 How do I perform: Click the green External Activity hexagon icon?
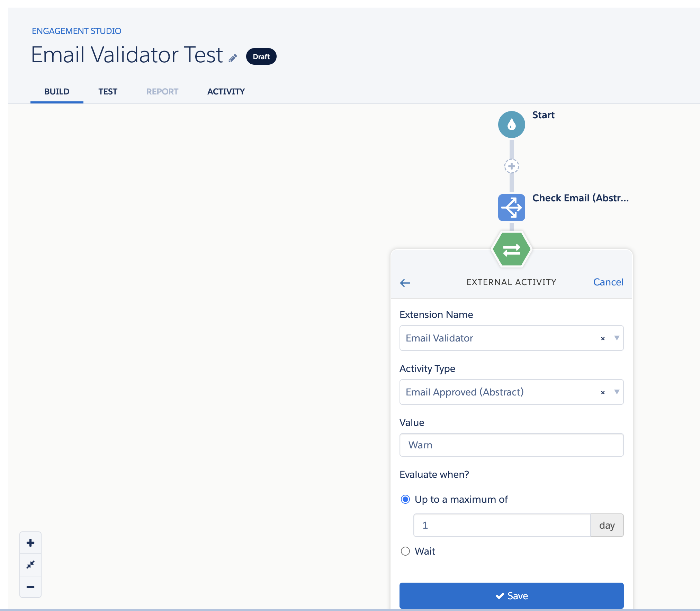[511, 249]
